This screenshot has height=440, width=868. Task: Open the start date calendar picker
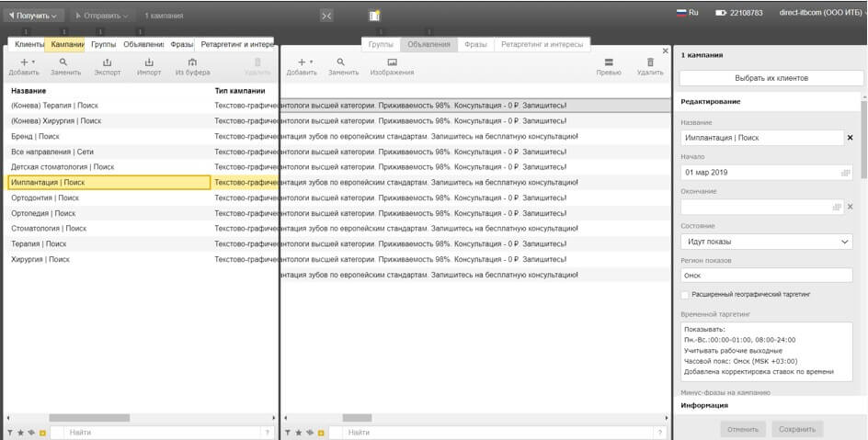click(x=845, y=173)
